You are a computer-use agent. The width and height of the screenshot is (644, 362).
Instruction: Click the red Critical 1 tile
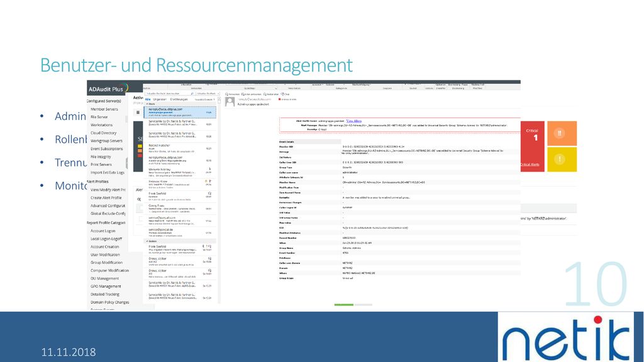pos(533,146)
